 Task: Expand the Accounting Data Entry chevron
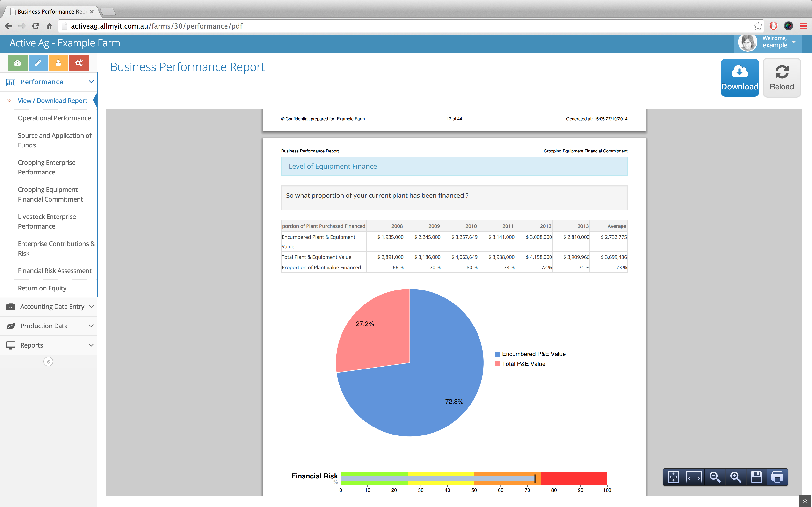(91, 306)
